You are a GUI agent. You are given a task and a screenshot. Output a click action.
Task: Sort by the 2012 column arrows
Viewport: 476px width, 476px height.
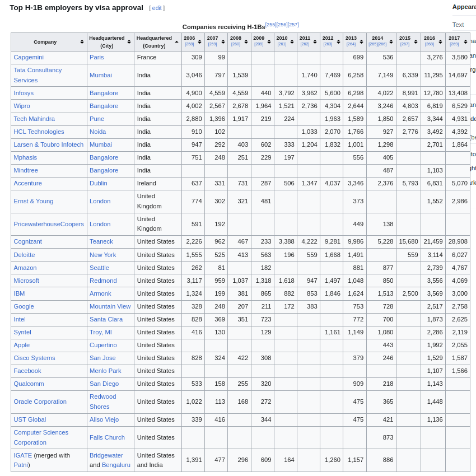click(338, 42)
